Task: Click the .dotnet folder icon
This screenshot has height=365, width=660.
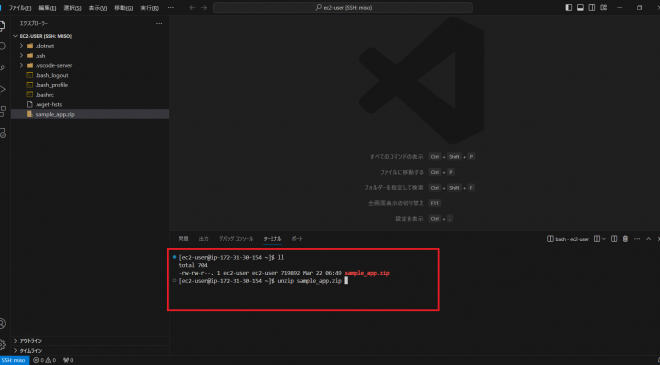Action: 30,45
